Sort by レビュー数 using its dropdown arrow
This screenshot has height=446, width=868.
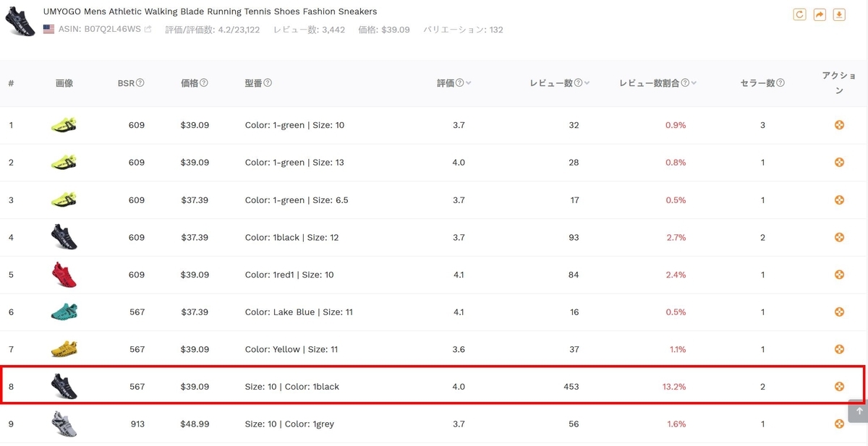click(587, 83)
